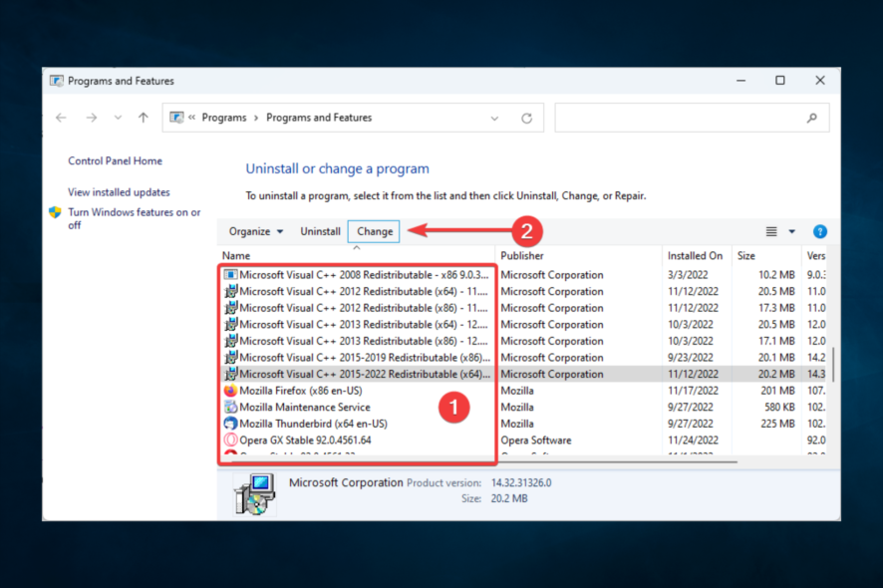Open more view options arrow
The image size is (883, 588).
791,231
